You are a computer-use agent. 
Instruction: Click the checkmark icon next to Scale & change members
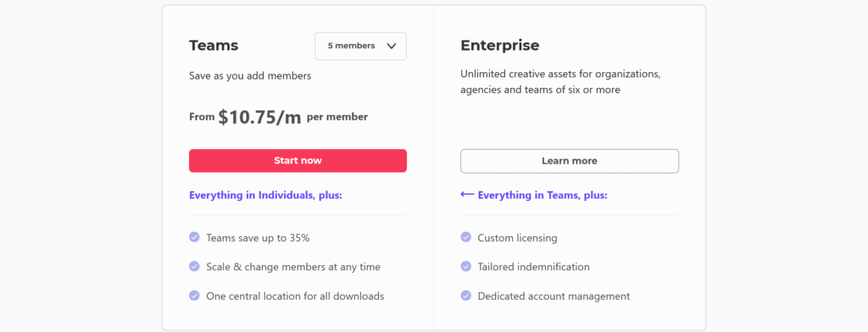[194, 267]
